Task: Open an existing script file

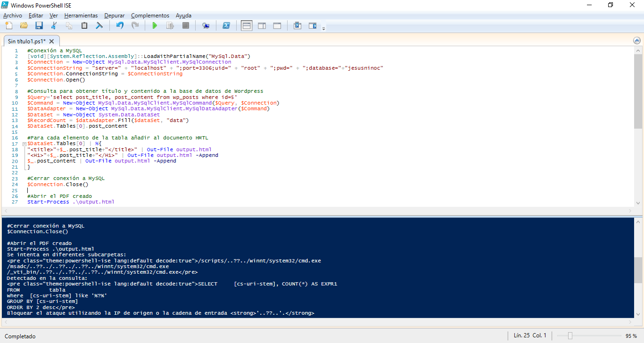Action: pyautogui.click(x=24, y=25)
